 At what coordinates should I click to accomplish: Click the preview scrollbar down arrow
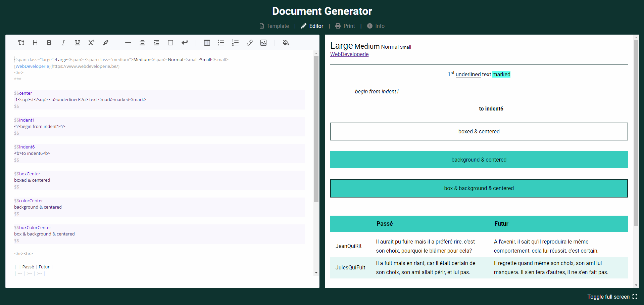click(x=636, y=285)
